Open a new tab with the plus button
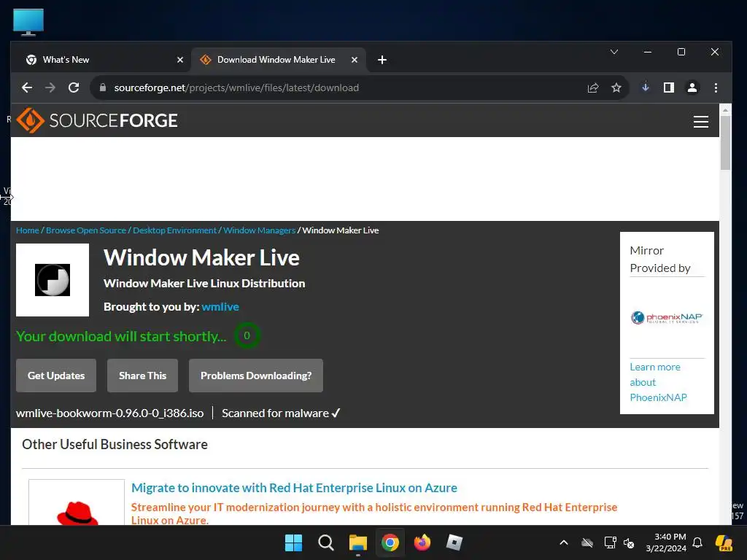747x560 pixels. pos(382,60)
